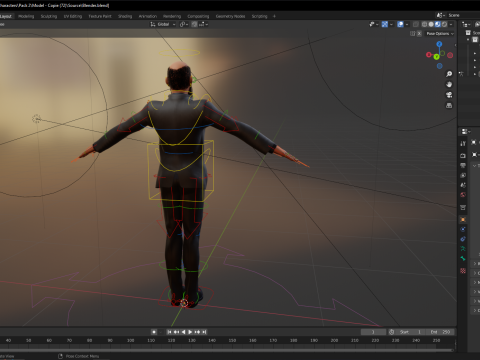Open the Output properties tab
This screenshot has width=480, height=360.
(463, 165)
